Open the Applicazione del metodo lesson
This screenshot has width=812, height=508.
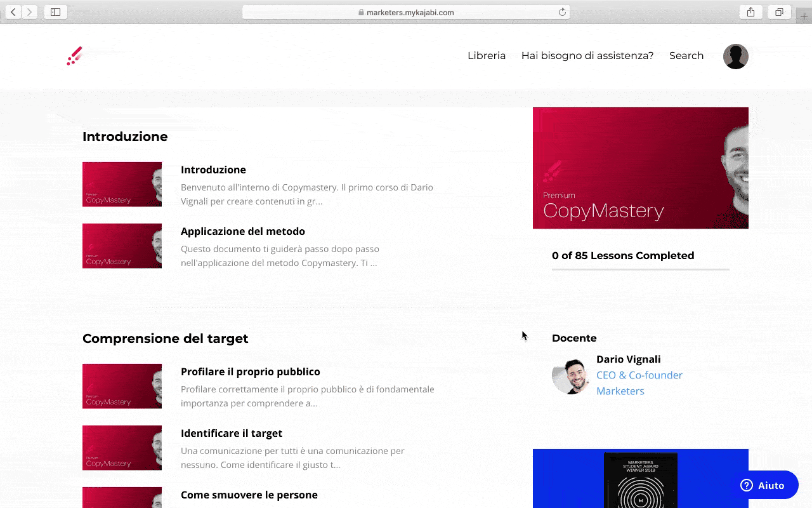click(x=243, y=231)
